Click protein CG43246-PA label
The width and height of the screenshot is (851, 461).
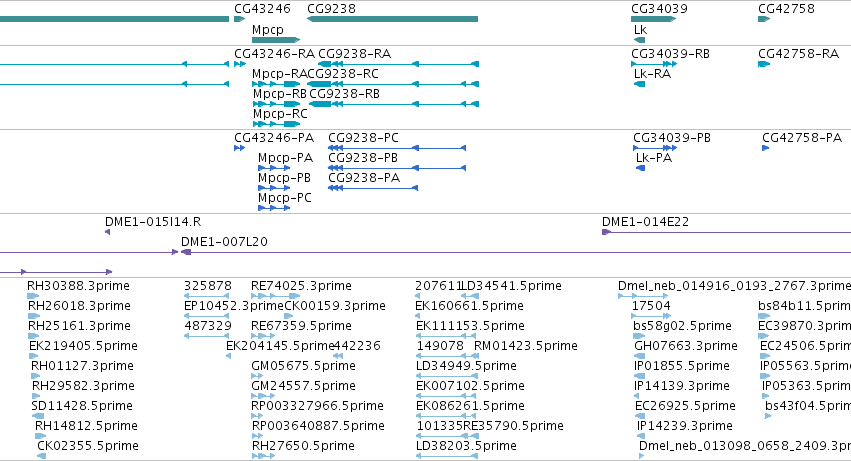(274, 138)
